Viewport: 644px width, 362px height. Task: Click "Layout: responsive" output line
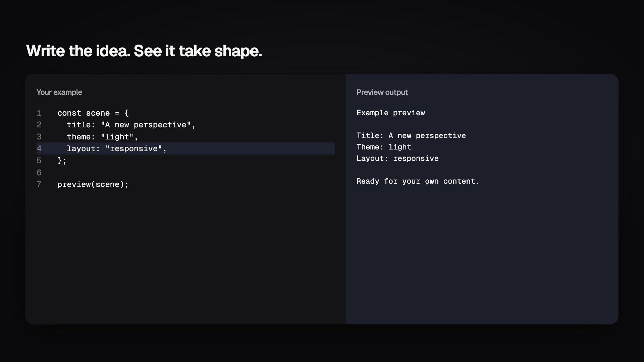tap(397, 159)
